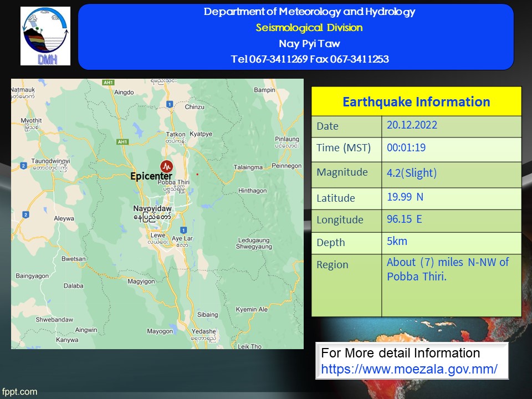Image resolution: width=532 pixels, height=399 pixels.
Task: Select the AH1 highway shield near Aingdo
Action: point(108,83)
